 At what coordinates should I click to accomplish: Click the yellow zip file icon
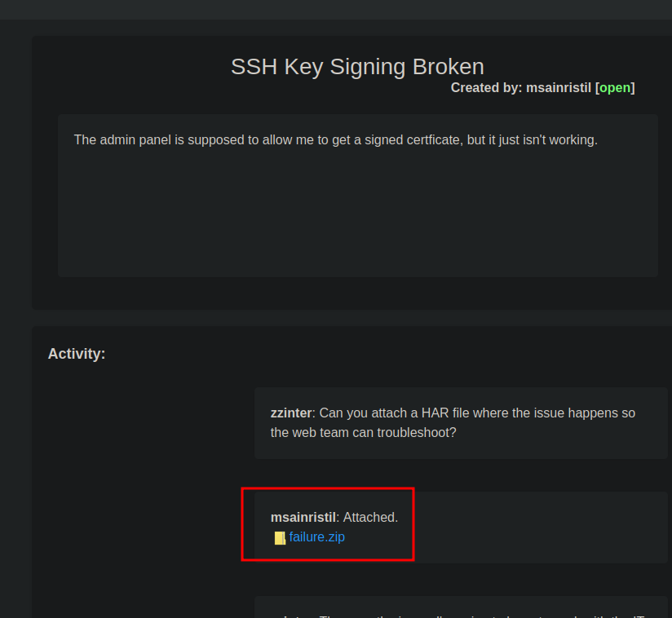(x=280, y=537)
